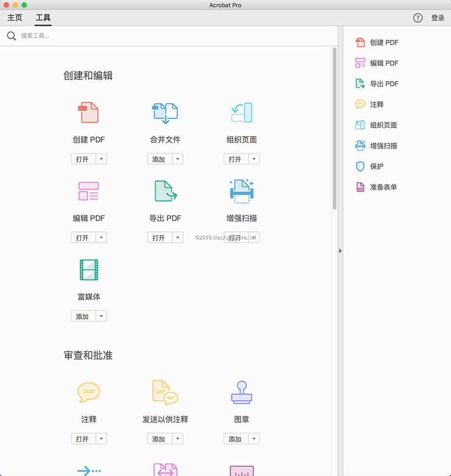The width and height of the screenshot is (451, 476).
Task: Click the Enhance Scans (增强扫描) large icon
Action: point(241,191)
